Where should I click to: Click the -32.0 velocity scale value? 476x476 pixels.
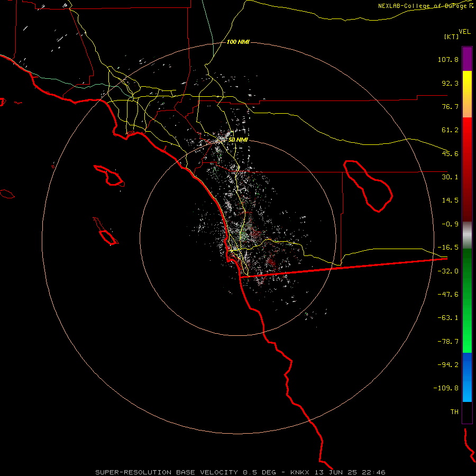pos(448,271)
